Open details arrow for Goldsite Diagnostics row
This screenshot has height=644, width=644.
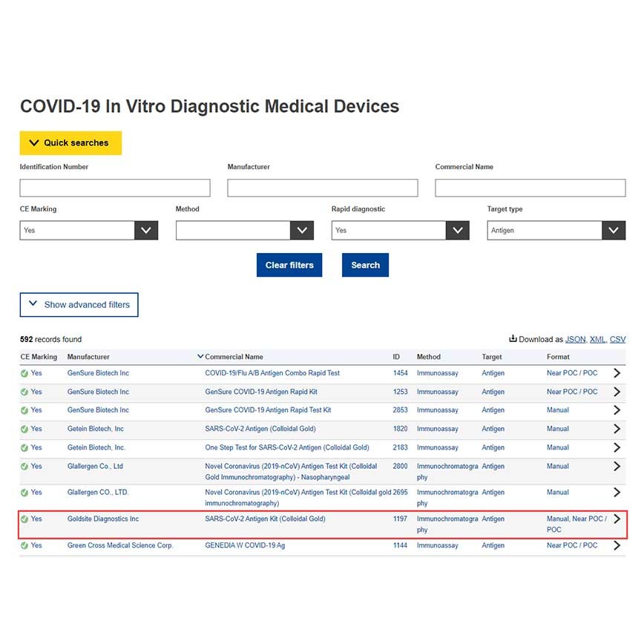pos(617,519)
